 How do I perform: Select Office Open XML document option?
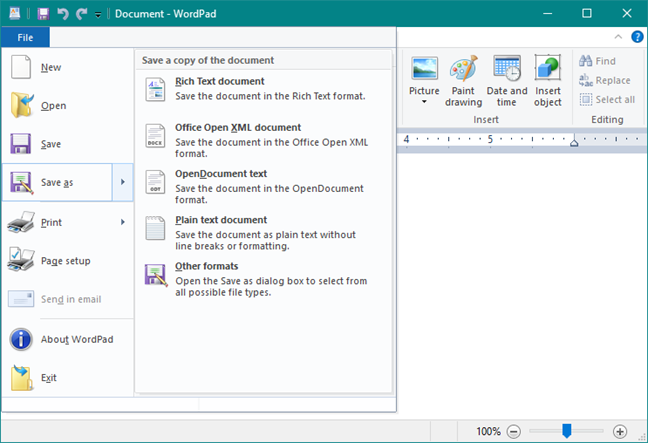(264, 141)
